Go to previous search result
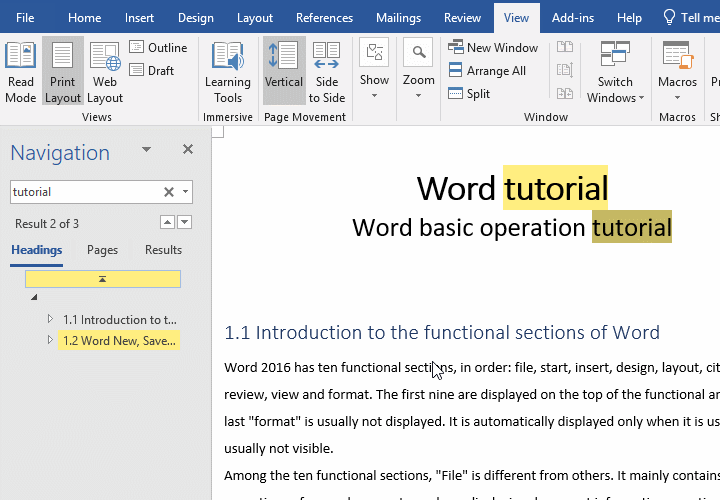 167,223
